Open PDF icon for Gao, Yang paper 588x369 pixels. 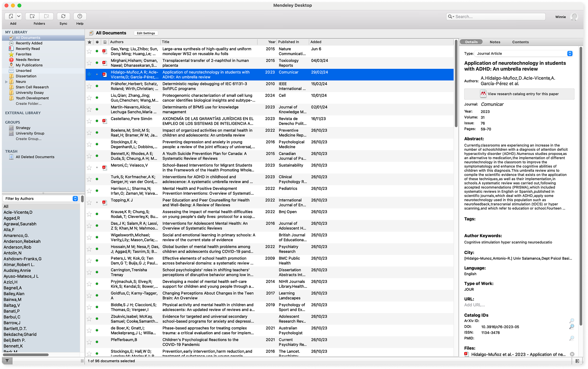pyautogui.click(x=105, y=51)
